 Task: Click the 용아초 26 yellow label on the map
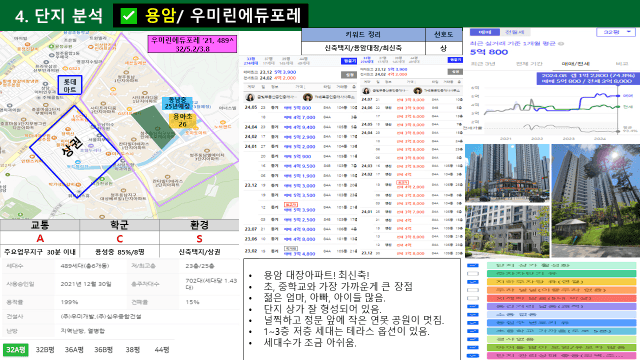(182, 120)
